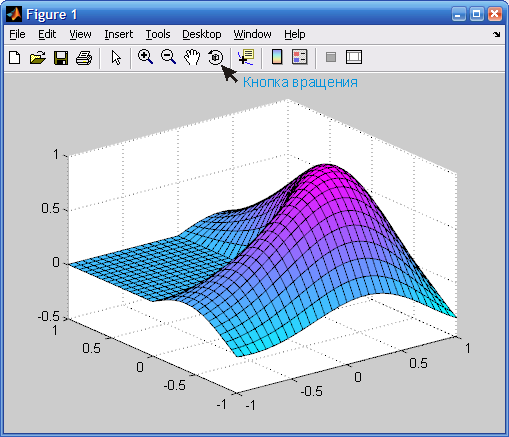Save the figure using the floppy disk icon
This screenshot has height=437, width=509.
coord(61,58)
